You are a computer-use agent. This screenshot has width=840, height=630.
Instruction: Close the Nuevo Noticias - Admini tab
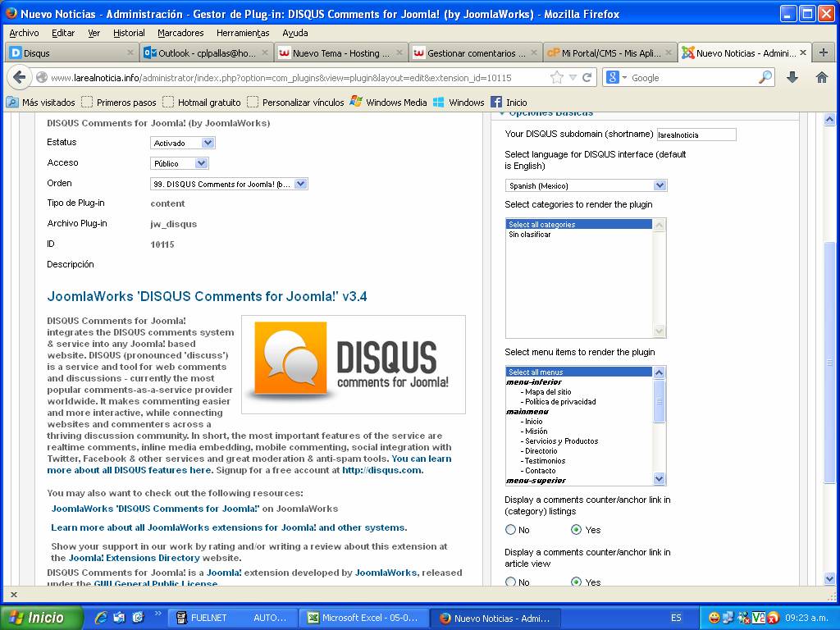click(x=802, y=52)
